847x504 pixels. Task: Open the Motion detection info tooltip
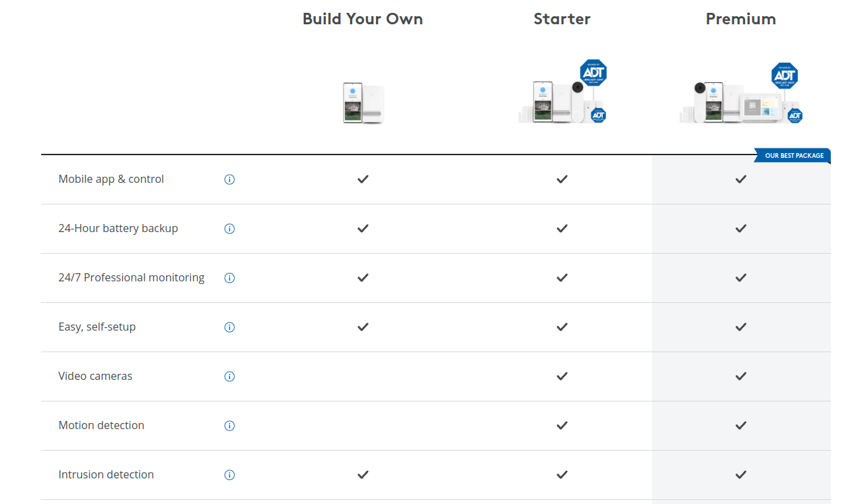(x=229, y=425)
